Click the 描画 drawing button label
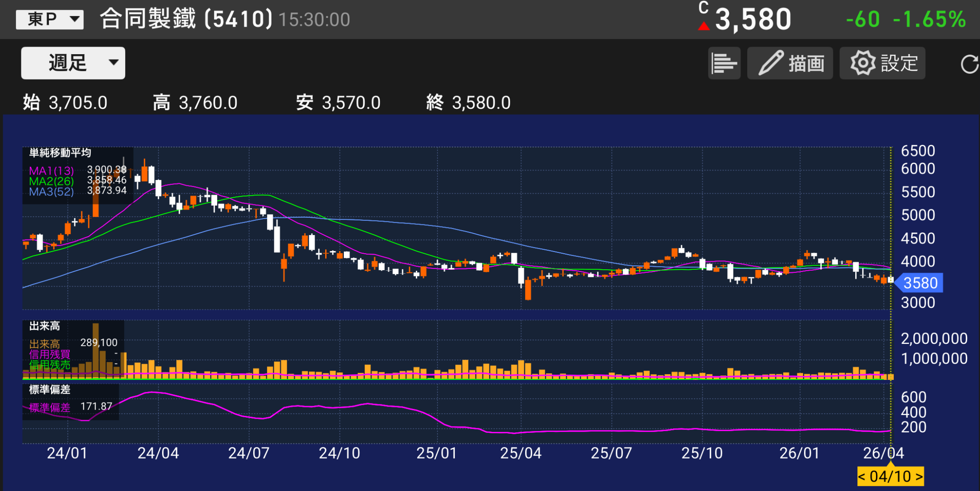The height and width of the screenshot is (491, 980). pyautogui.click(x=806, y=63)
